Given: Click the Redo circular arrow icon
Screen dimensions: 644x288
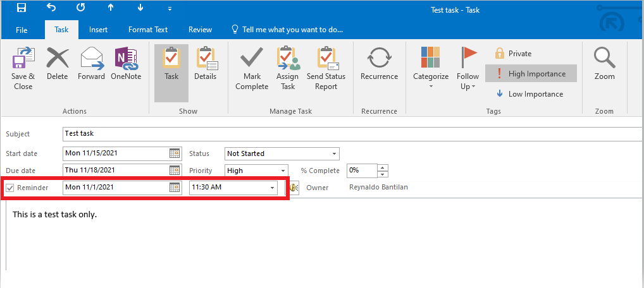Looking at the screenshot, I should pyautogui.click(x=80, y=8).
